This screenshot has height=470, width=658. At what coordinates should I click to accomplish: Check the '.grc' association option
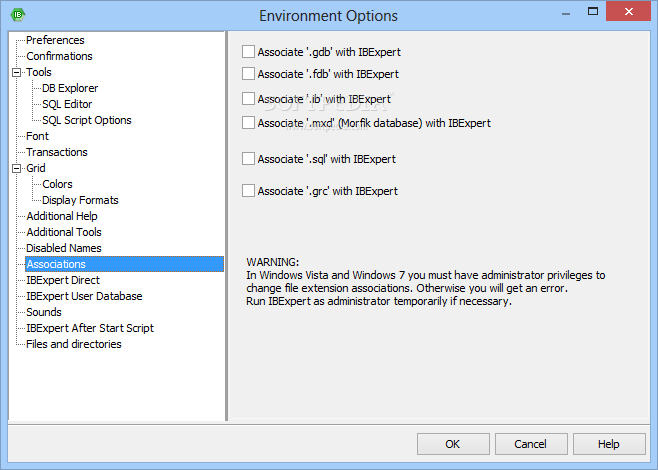(x=249, y=191)
